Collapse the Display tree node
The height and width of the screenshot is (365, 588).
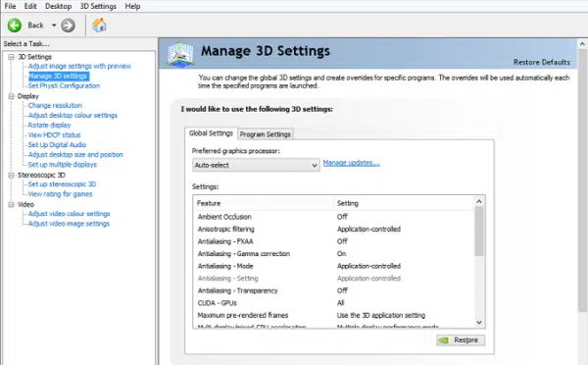coord(11,96)
